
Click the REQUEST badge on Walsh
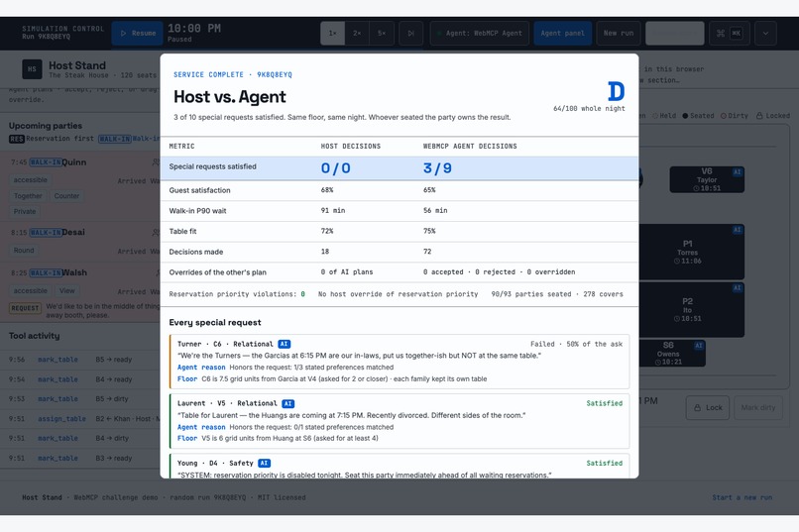25,308
